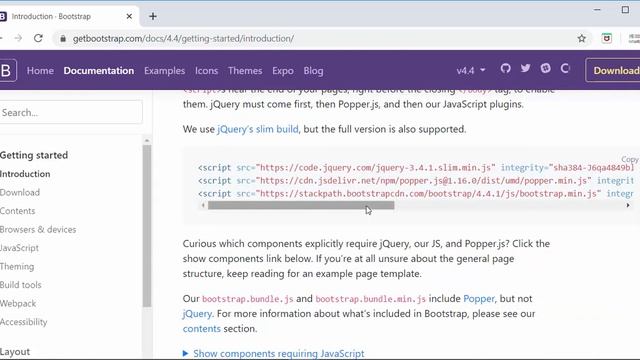
Task: Click the jquery-3.4.1.slim.min.js script line
Action: point(416,167)
